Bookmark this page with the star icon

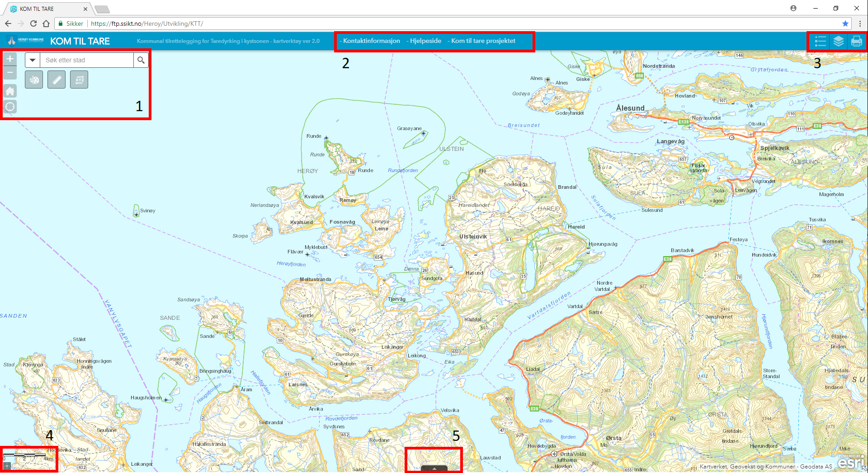pyautogui.click(x=845, y=23)
